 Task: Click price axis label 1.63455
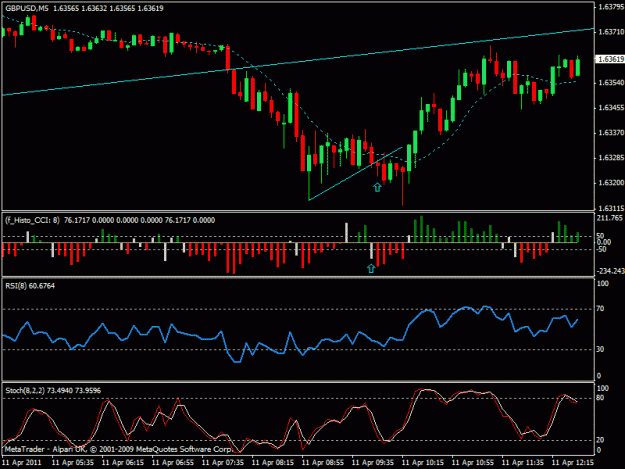tap(611, 108)
